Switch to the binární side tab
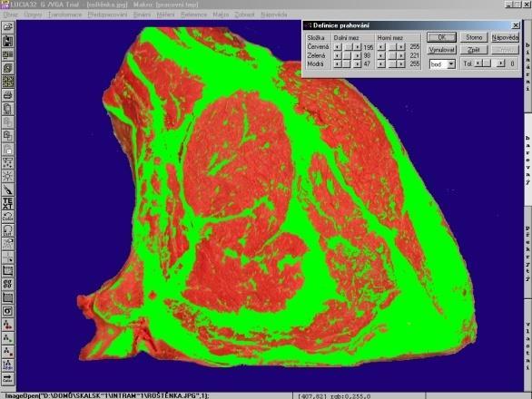The width and height of the screenshot is (532, 399). click(x=528, y=66)
